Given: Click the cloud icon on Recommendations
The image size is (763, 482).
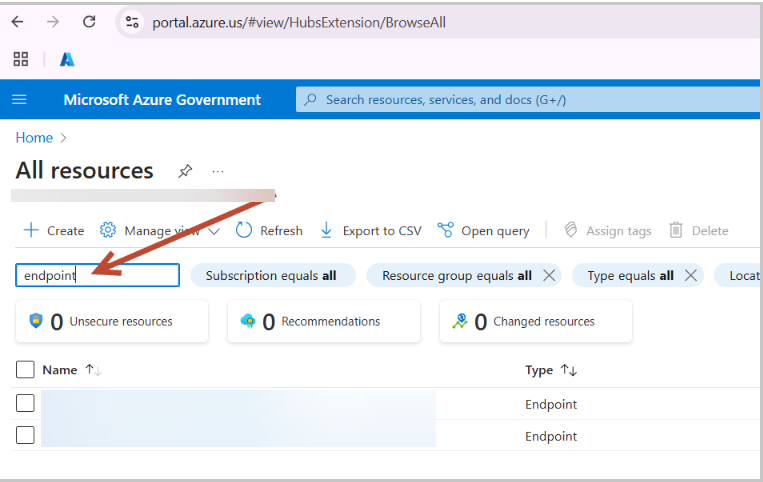Looking at the screenshot, I should click(248, 321).
